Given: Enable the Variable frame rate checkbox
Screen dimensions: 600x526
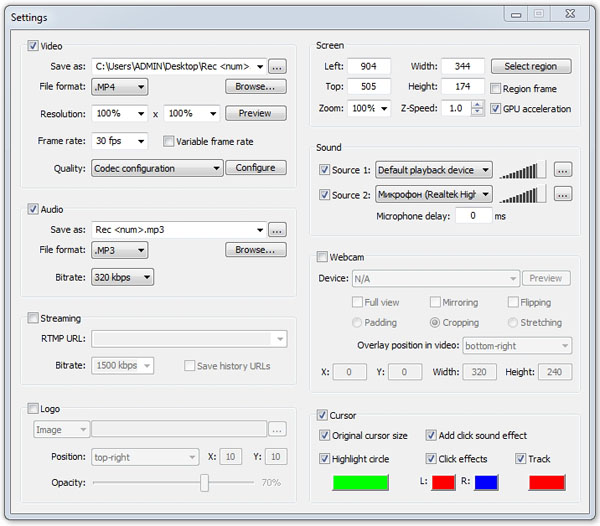Looking at the screenshot, I should click(x=168, y=142).
